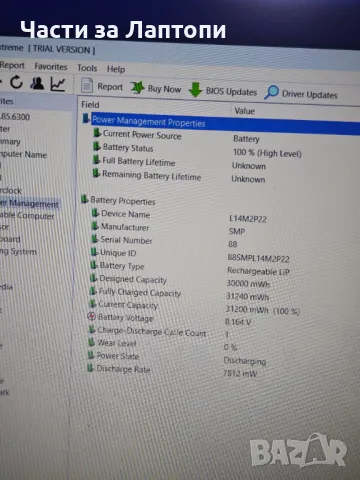The width and height of the screenshot is (360, 480).
Task: Click icon beside Unique ID row
Action: (94, 252)
